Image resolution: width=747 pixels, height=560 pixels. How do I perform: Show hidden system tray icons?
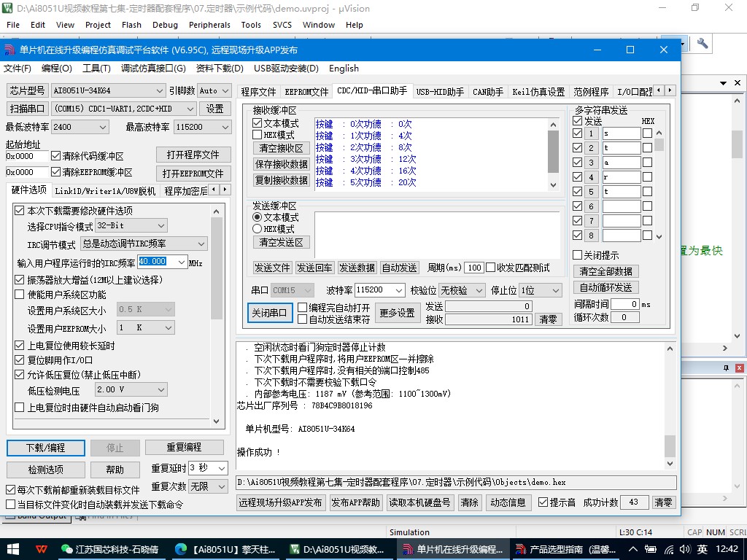(x=632, y=549)
